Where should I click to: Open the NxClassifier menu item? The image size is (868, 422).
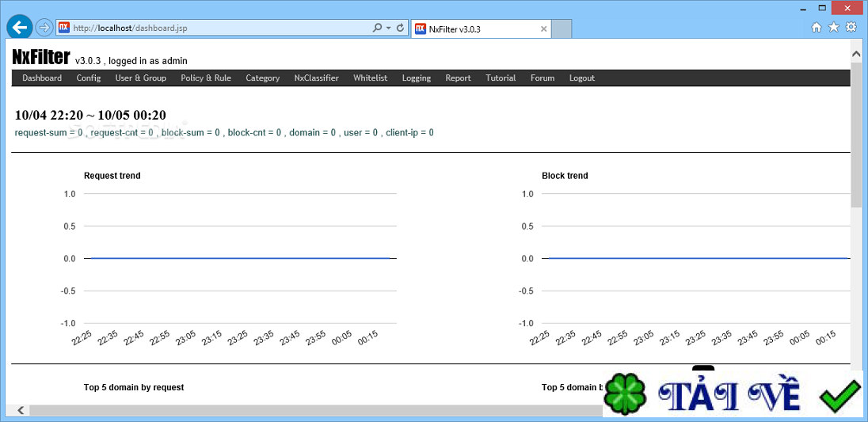[316, 78]
